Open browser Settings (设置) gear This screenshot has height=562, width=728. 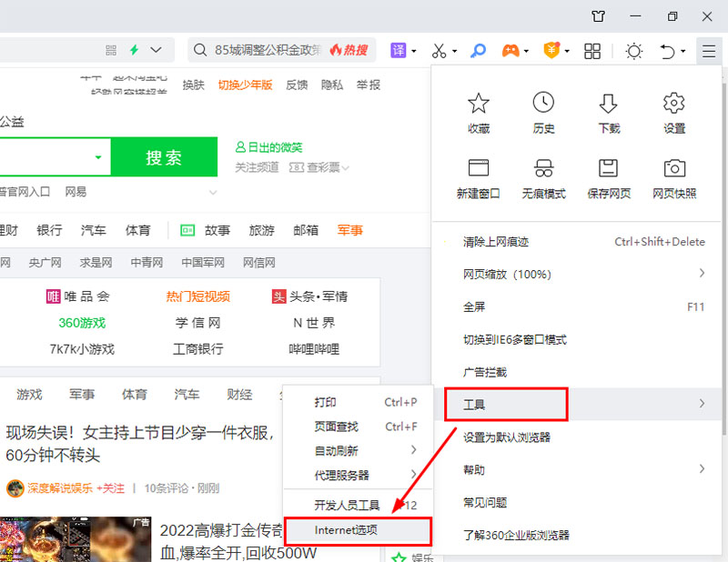[673, 109]
